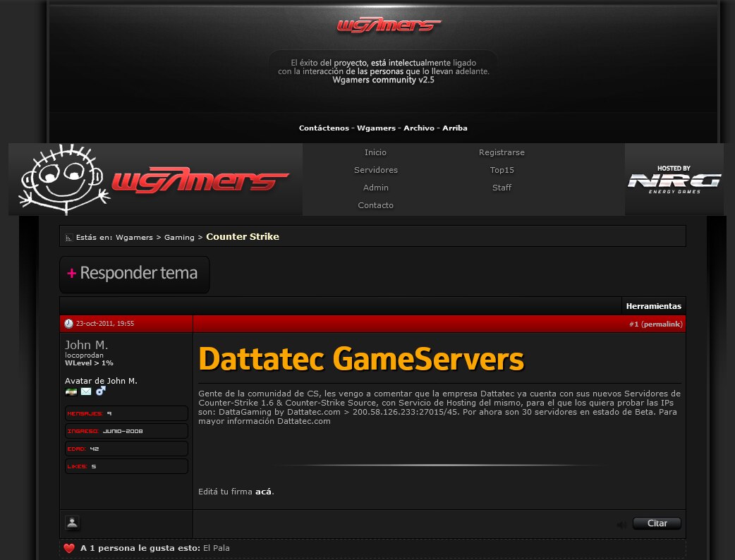This screenshot has height=560, width=735.
Task: Click the Citar quote button
Action: coord(657,523)
